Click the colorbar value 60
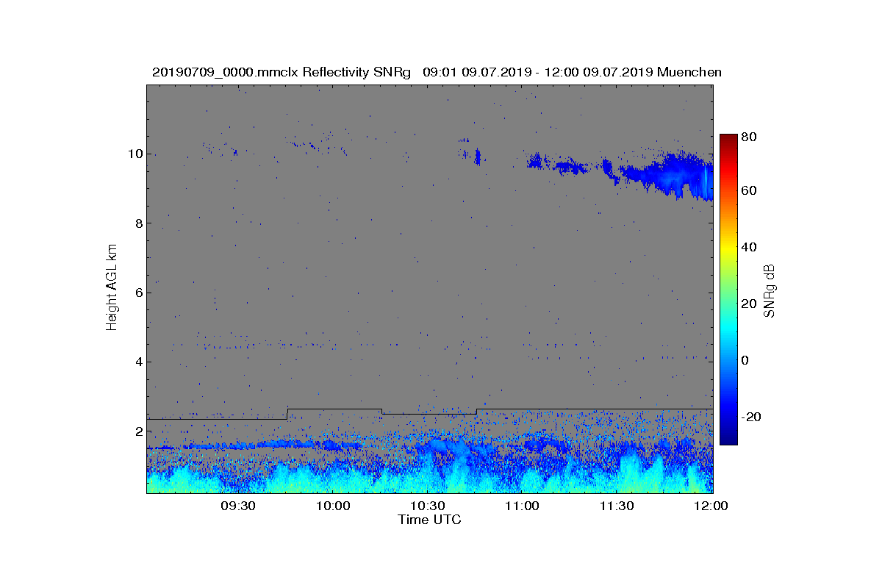 click(x=750, y=191)
